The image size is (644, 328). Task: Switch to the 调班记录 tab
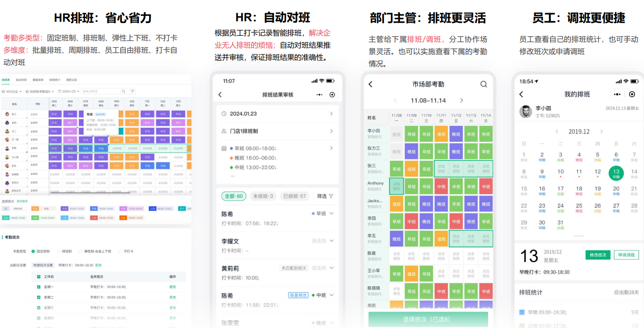pyautogui.click(x=72, y=80)
